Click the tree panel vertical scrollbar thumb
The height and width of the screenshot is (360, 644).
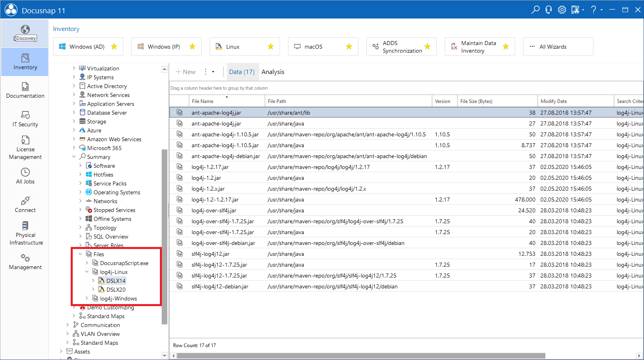(164, 237)
